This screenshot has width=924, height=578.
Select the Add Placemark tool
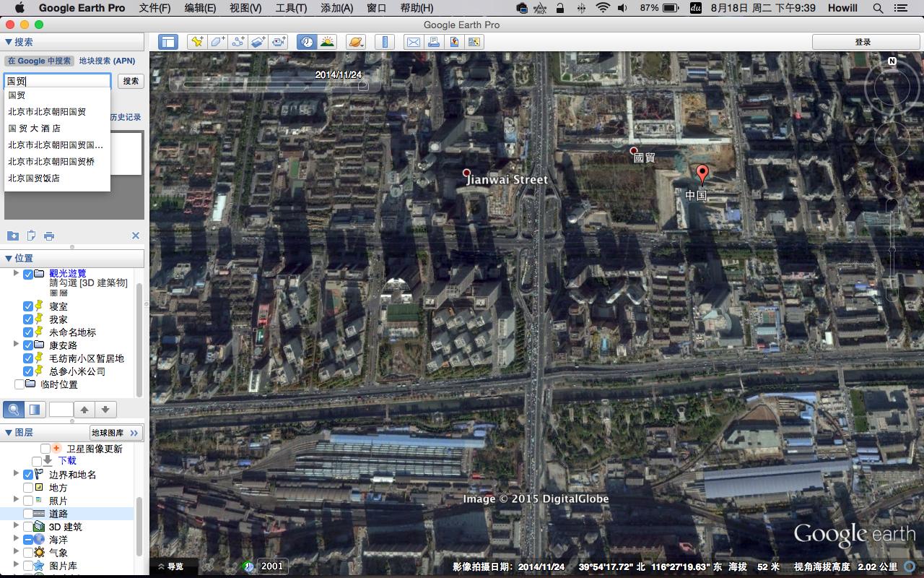pos(196,41)
